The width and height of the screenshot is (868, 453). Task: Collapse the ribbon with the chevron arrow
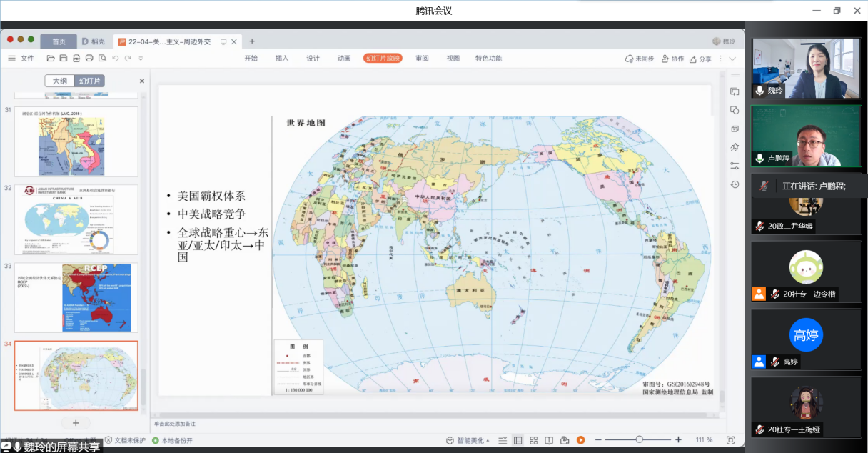point(732,59)
